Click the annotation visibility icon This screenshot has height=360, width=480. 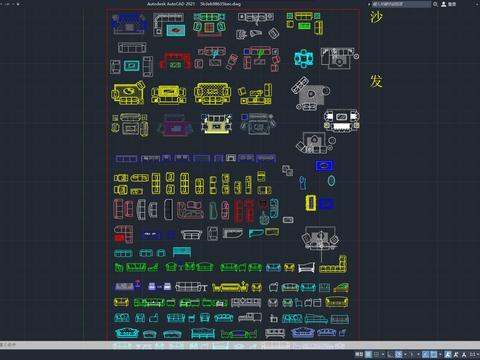click(x=448, y=354)
